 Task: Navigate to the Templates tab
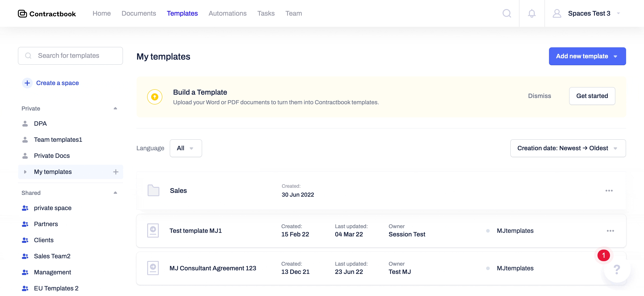pos(182,13)
